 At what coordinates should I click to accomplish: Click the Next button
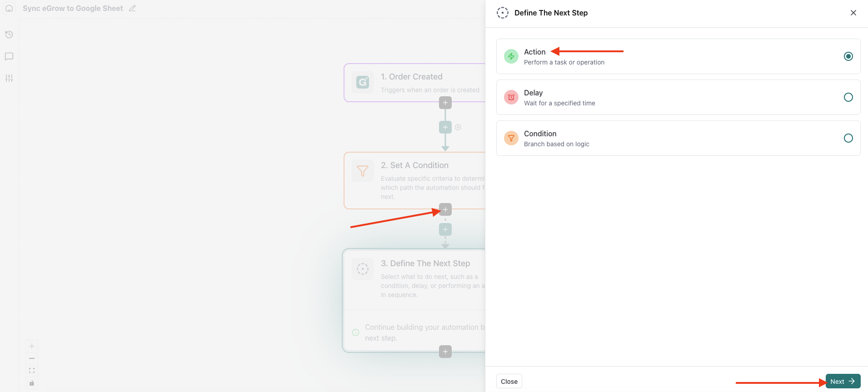pos(843,382)
